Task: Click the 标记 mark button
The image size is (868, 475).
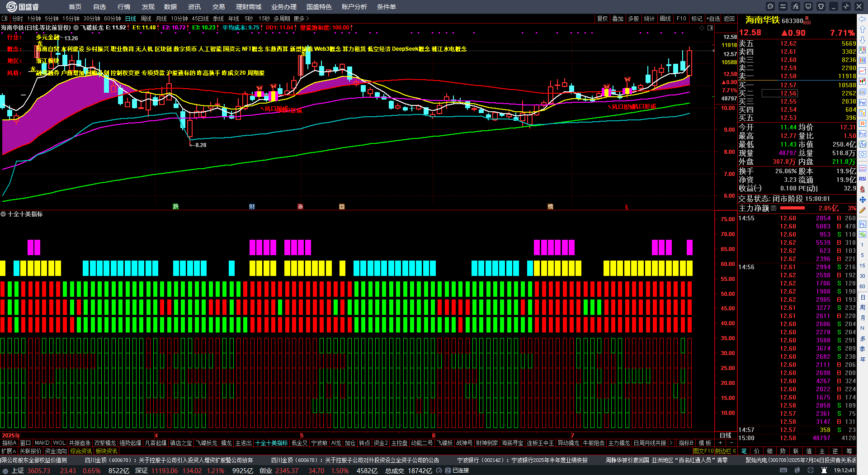Action: pyautogui.click(x=697, y=19)
